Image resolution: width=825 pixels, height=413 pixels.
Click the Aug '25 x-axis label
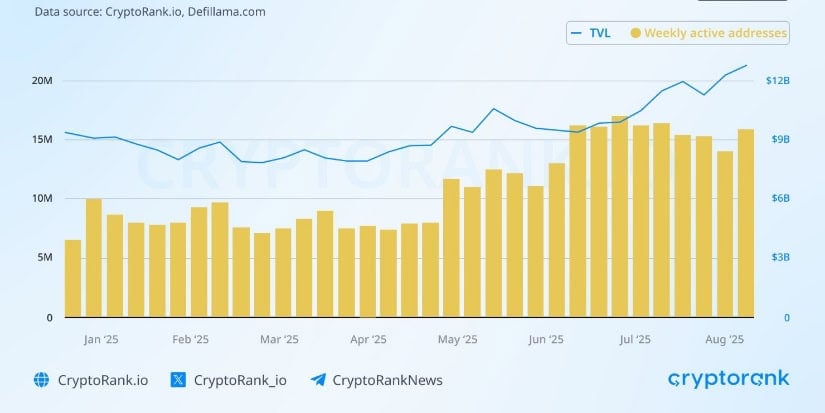725,339
